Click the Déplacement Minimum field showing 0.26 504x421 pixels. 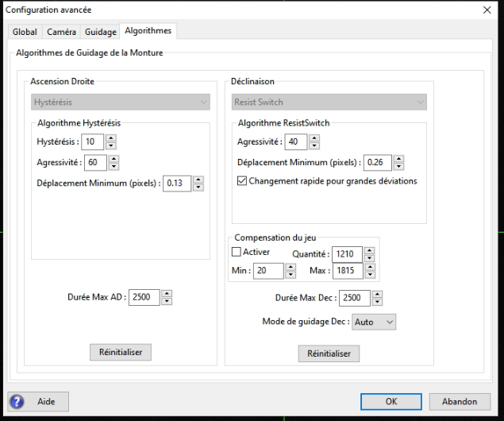[378, 162]
